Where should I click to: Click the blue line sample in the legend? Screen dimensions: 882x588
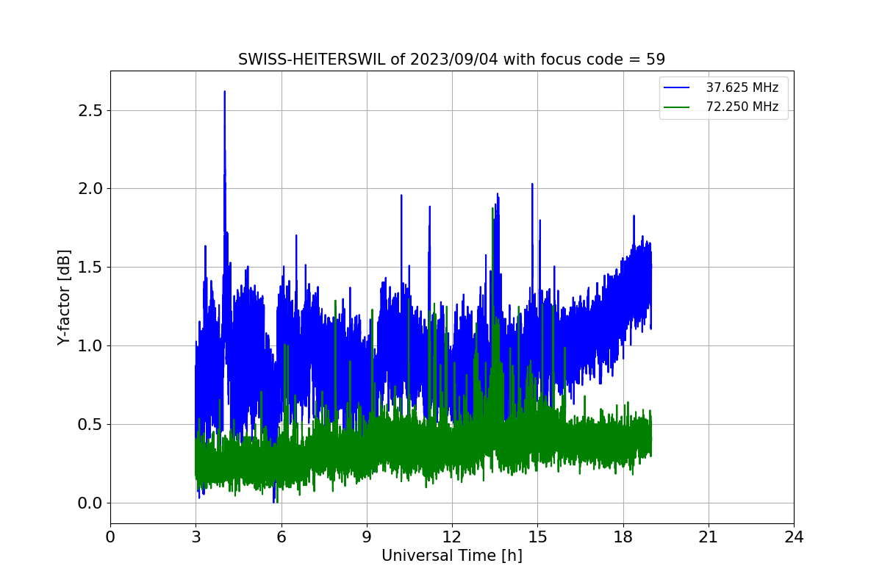tap(677, 88)
